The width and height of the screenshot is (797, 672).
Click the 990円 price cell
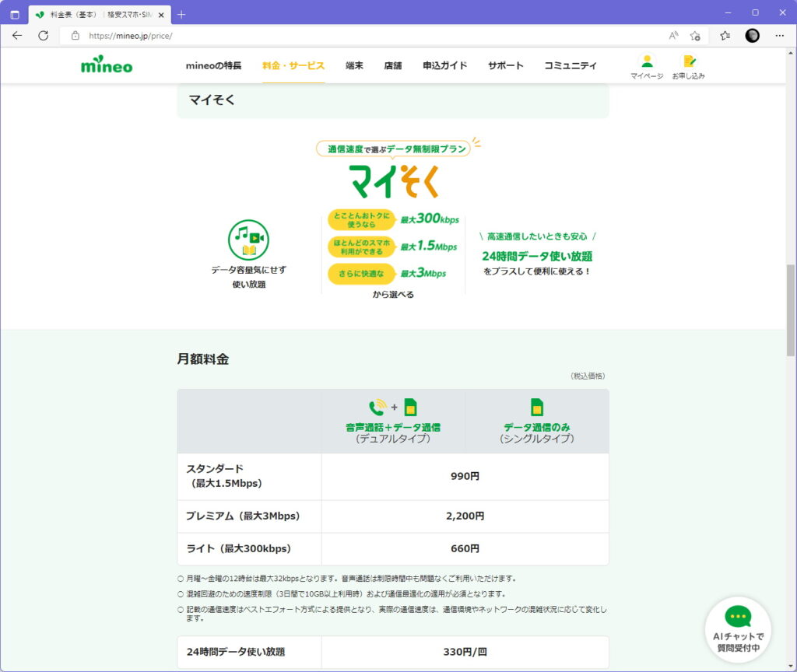[465, 477]
